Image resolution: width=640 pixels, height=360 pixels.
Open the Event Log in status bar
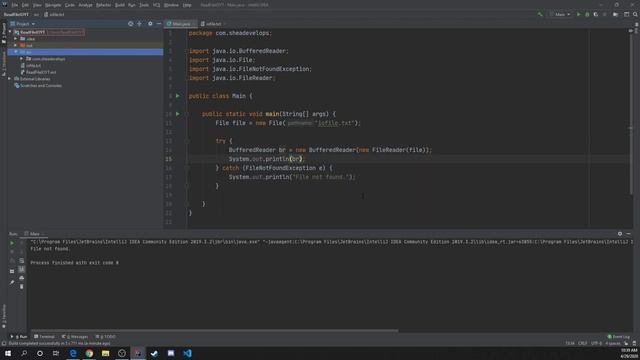pyautogui.click(x=619, y=337)
